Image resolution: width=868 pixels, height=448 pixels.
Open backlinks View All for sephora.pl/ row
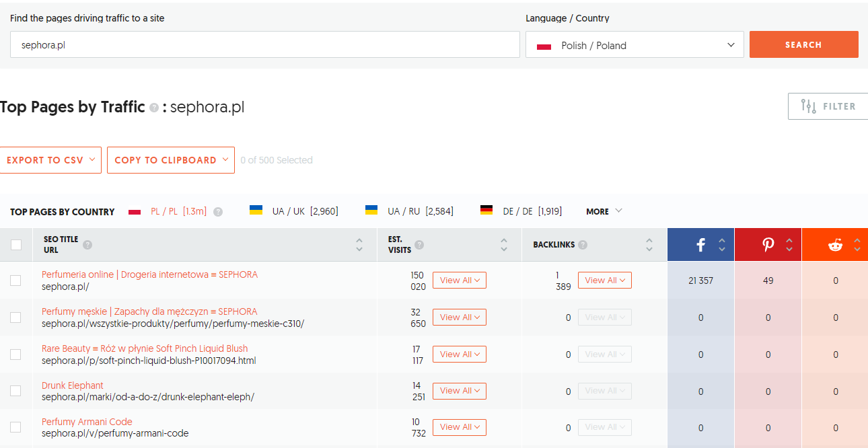tap(605, 281)
